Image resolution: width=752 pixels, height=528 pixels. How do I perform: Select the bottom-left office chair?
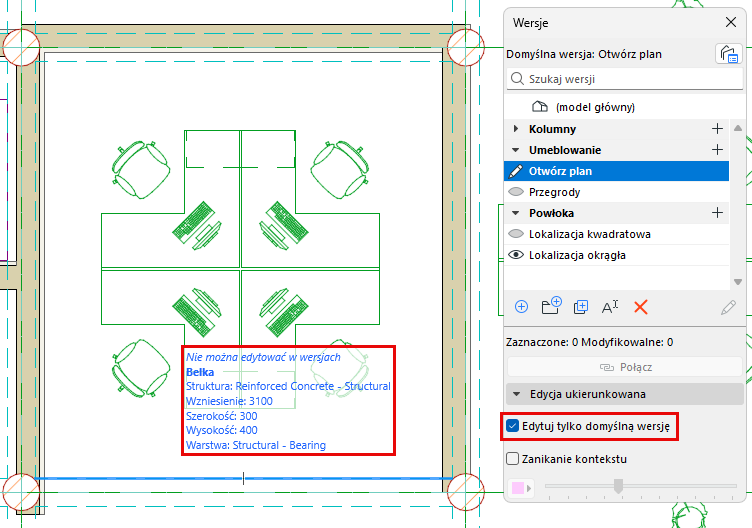click(x=141, y=368)
